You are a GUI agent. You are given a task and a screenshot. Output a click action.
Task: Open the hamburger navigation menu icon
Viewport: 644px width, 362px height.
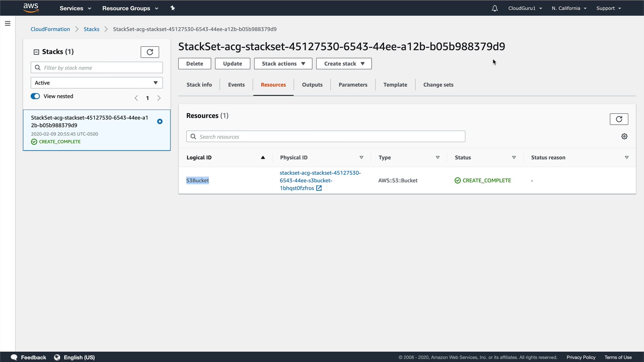[x=7, y=23]
